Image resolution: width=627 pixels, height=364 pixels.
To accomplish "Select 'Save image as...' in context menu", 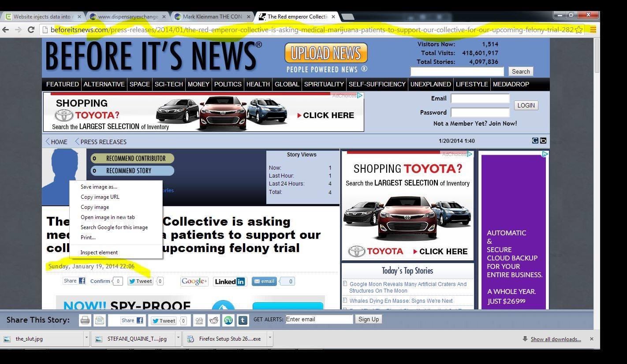I will tap(116, 187).
